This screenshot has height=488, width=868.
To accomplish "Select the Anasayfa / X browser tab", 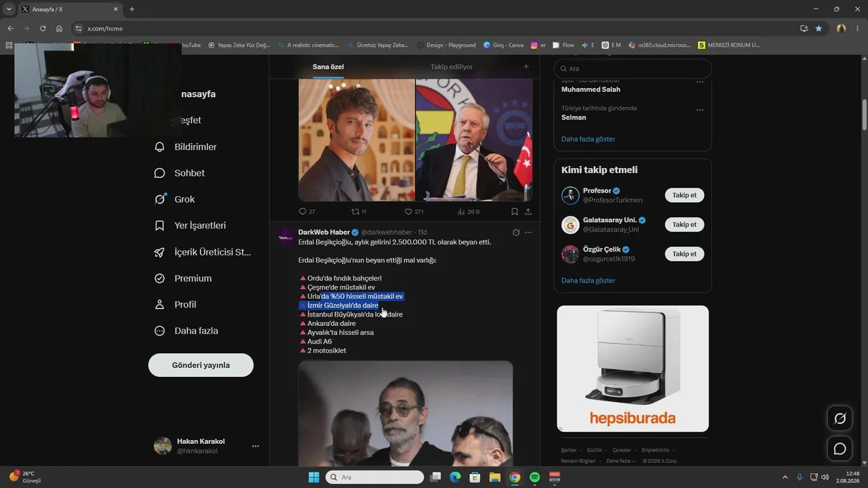I will (70, 9).
